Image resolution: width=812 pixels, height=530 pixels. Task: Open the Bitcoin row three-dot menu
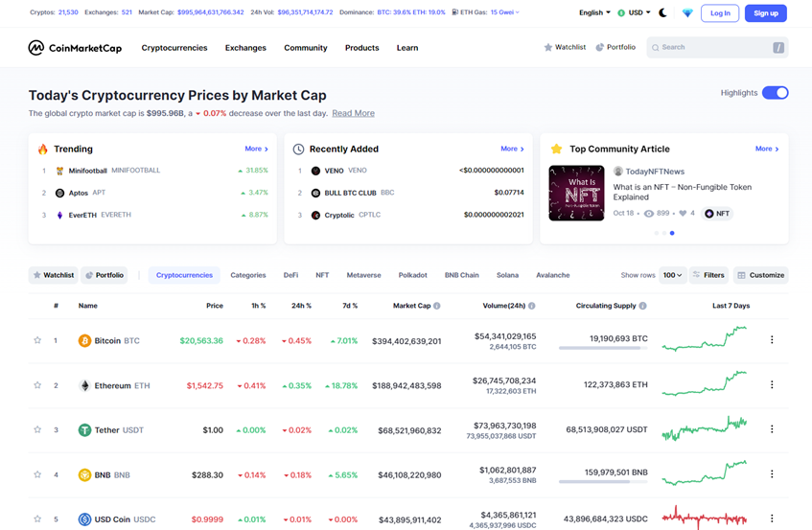coord(772,339)
